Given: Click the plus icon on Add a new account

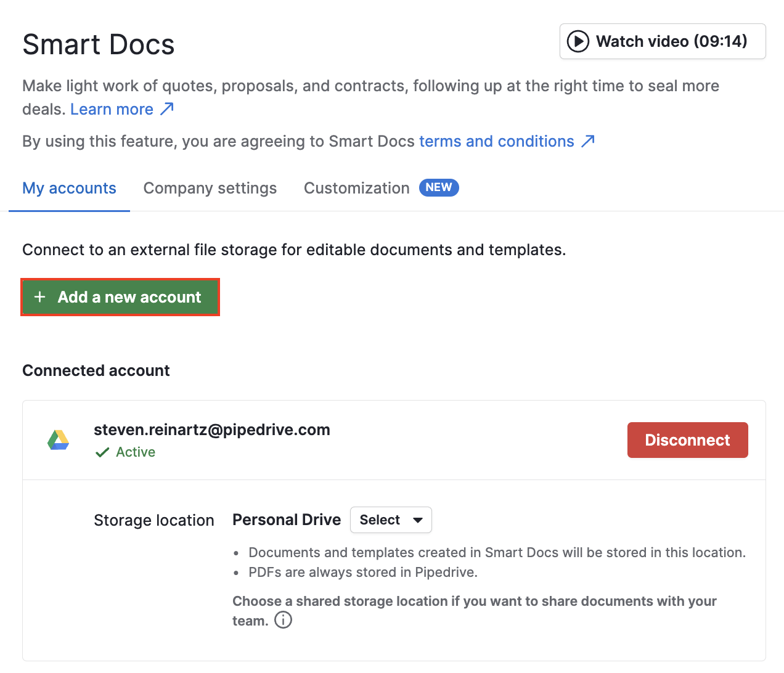Looking at the screenshot, I should (40, 297).
